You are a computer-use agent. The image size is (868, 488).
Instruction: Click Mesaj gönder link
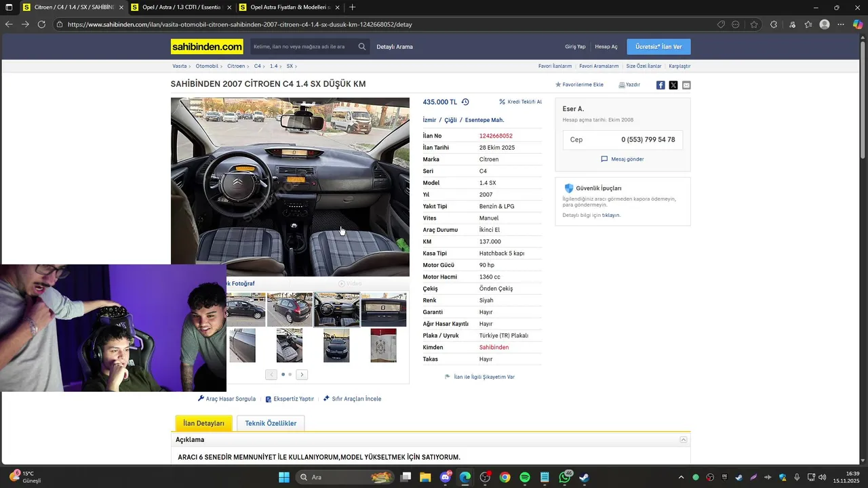(x=623, y=159)
